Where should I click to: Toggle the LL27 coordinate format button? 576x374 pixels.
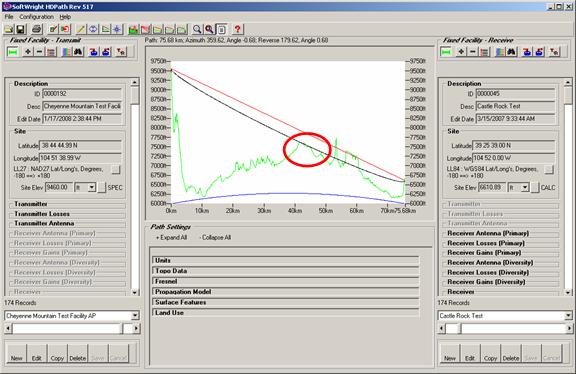tap(115, 169)
